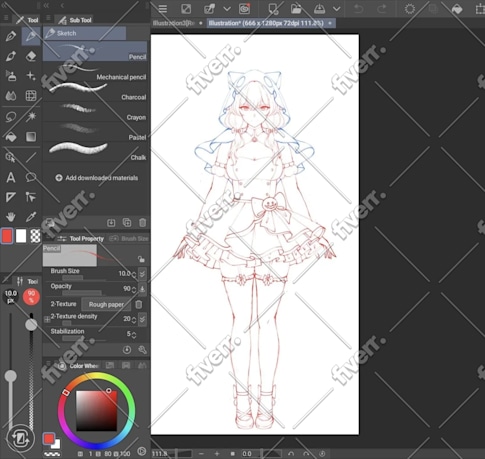Select the Balloon tool
485x459 pixels.
[31, 177]
